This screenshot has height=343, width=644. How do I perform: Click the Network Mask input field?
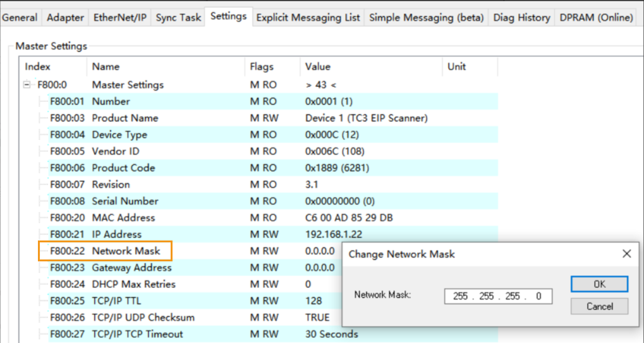[498, 296]
